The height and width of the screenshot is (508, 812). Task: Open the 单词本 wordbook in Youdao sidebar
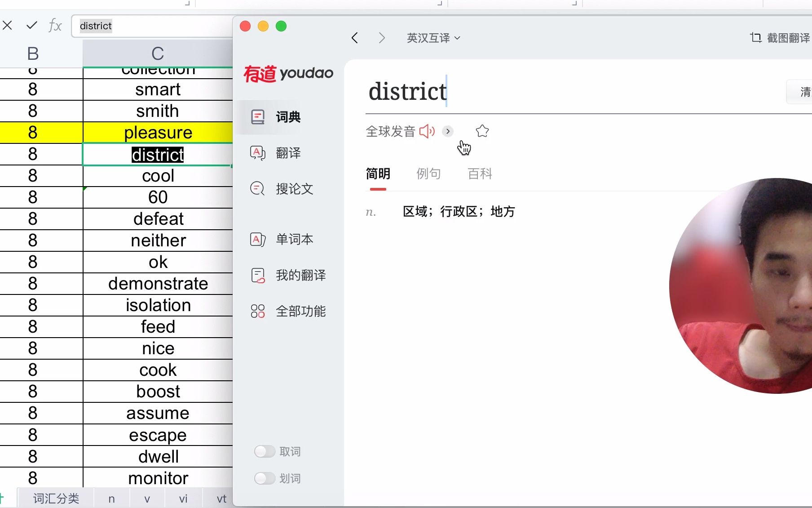click(x=282, y=239)
